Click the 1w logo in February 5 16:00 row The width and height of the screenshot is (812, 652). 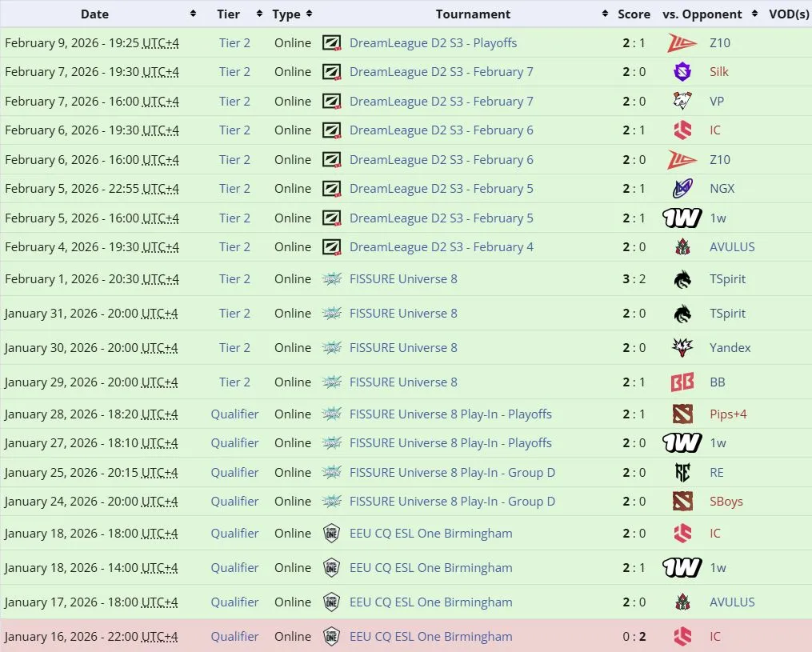click(682, 218)
